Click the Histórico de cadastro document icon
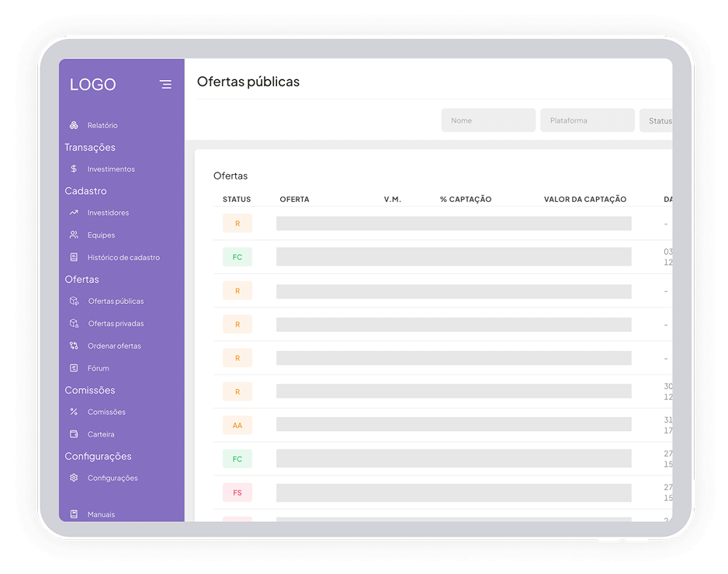The width and height of the screenshot is (728, 574). [x=74, y=257]
